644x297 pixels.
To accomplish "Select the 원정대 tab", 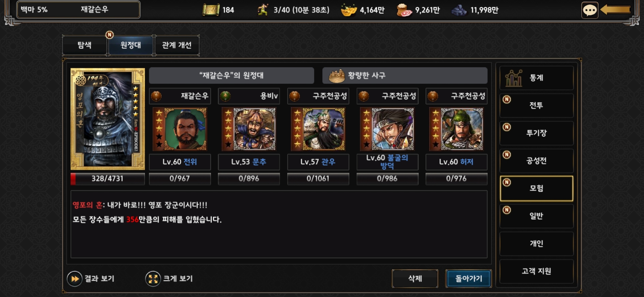I will pos(131,45).
